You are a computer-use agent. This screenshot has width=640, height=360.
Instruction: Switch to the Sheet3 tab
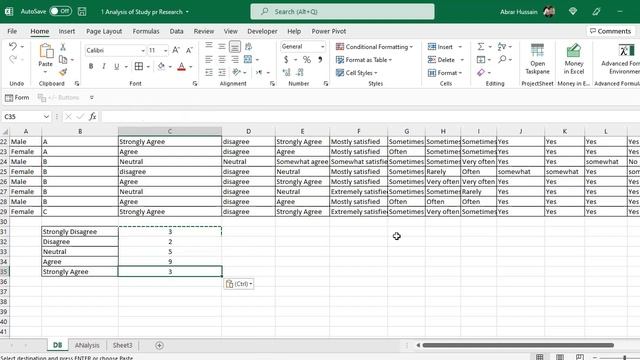(x=122, y=345)
